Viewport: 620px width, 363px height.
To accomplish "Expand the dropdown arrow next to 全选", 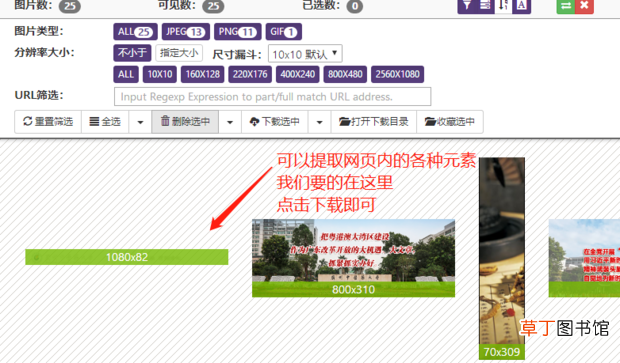I will [140, 121].
